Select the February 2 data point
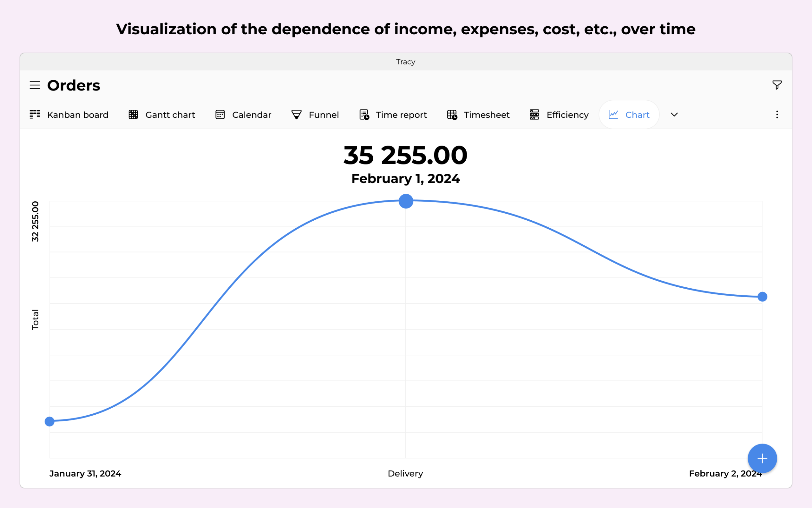This screenshot has width=812, height=508. 762,297
